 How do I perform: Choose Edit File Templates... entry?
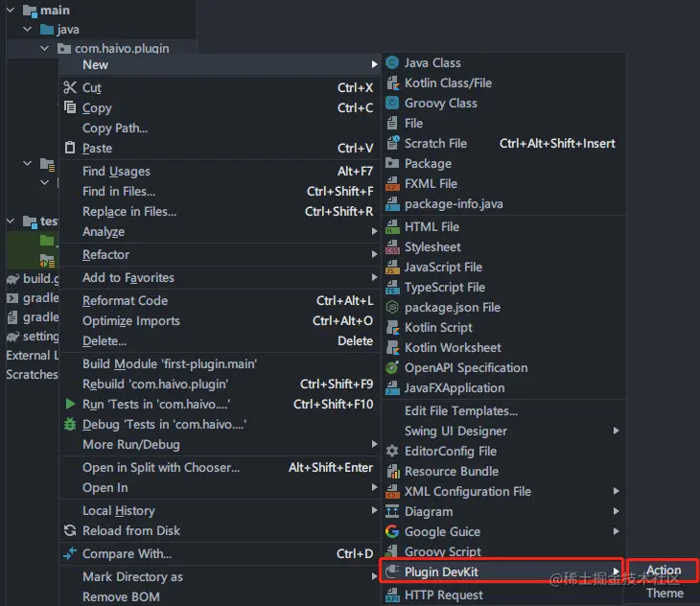[x=503, y=410]
